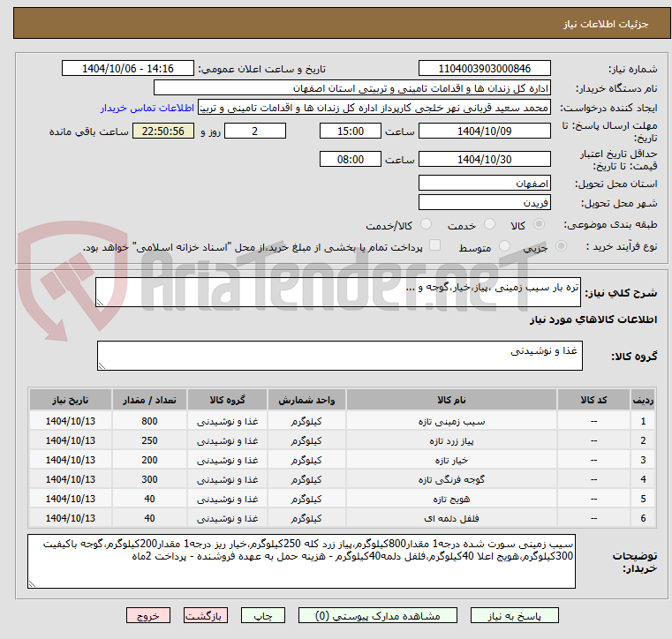Click the سیب زمینی تازه row name
This screenshot has height=639, width=672.
[451, 421]
